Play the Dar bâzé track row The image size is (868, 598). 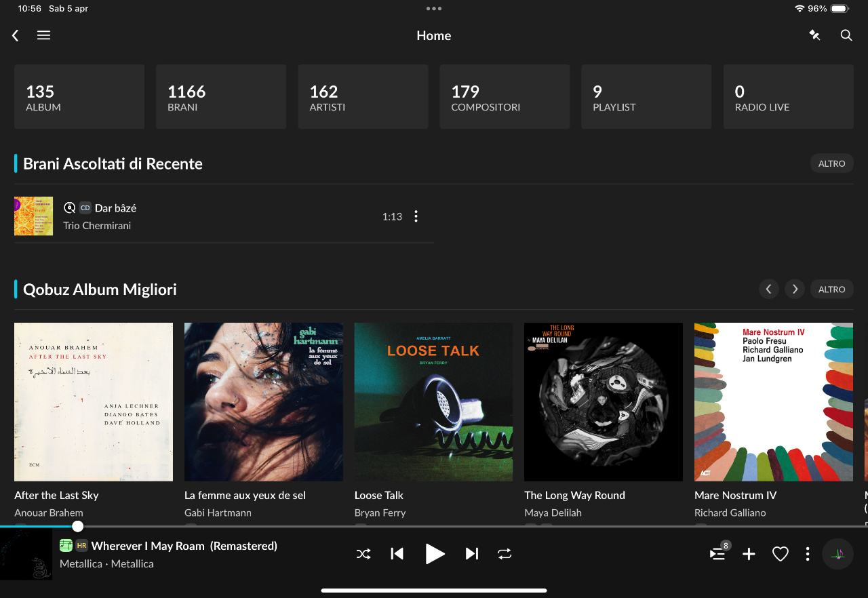coord(224,216)
